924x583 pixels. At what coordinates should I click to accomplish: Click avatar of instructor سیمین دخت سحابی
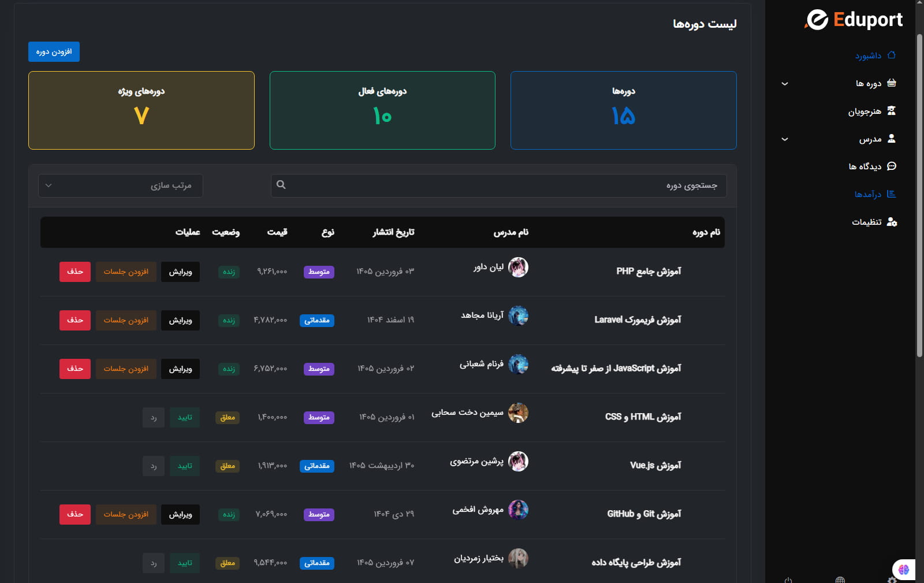point(518,413)
